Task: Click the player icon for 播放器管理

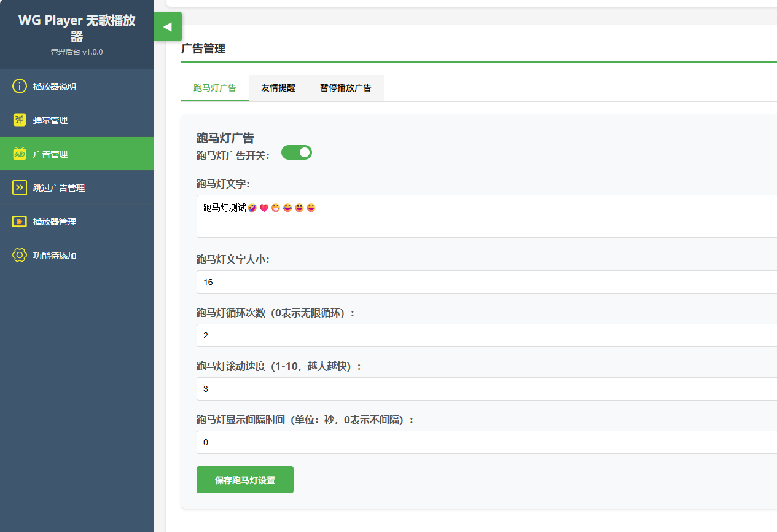Action: click(20, 222)
